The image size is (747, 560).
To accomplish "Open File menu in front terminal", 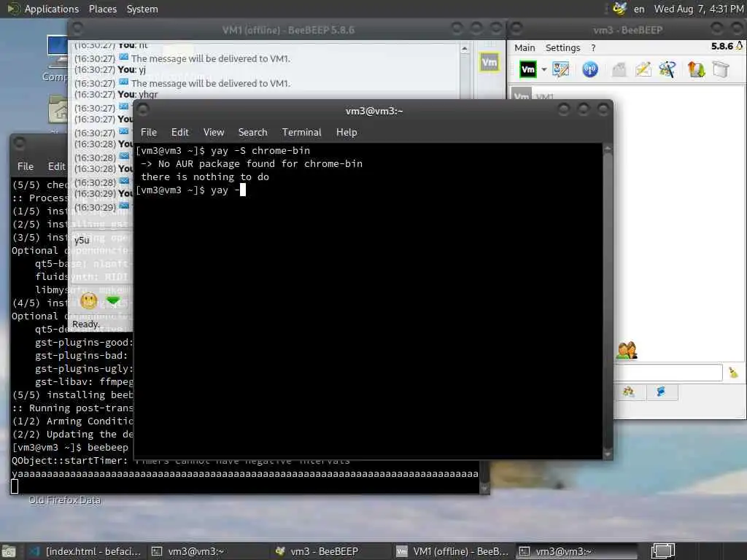I will (x=149, y=133).
